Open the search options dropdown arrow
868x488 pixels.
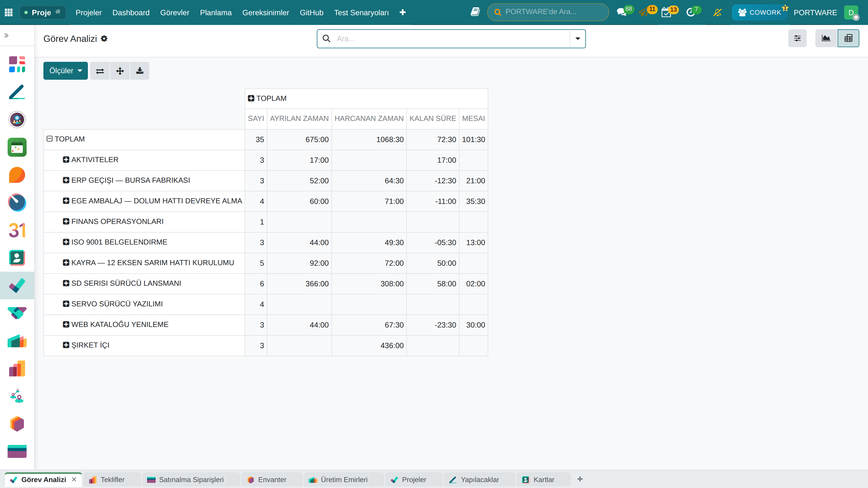pyautogui.click(x=577, y=39)
